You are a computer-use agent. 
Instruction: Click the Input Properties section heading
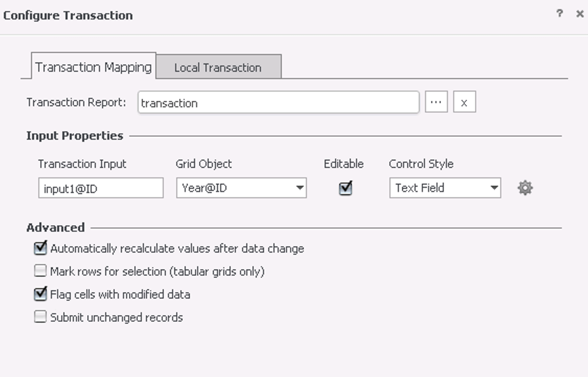(75, 136)
